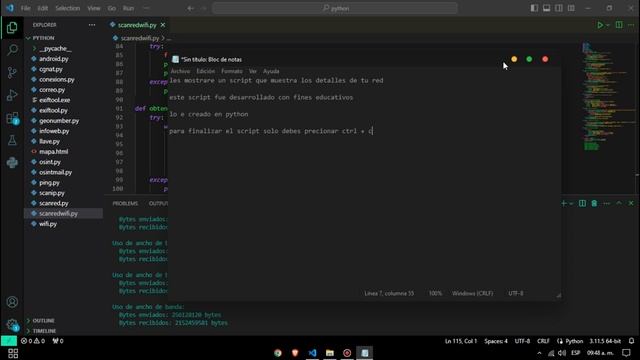Close the scanredwifi.py tab

tap(163, 25)
